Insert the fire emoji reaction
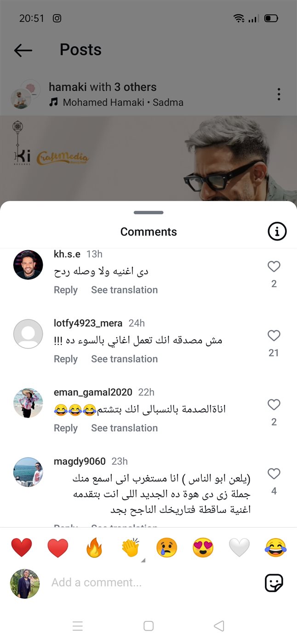The image size is (297, 644). 94,548
